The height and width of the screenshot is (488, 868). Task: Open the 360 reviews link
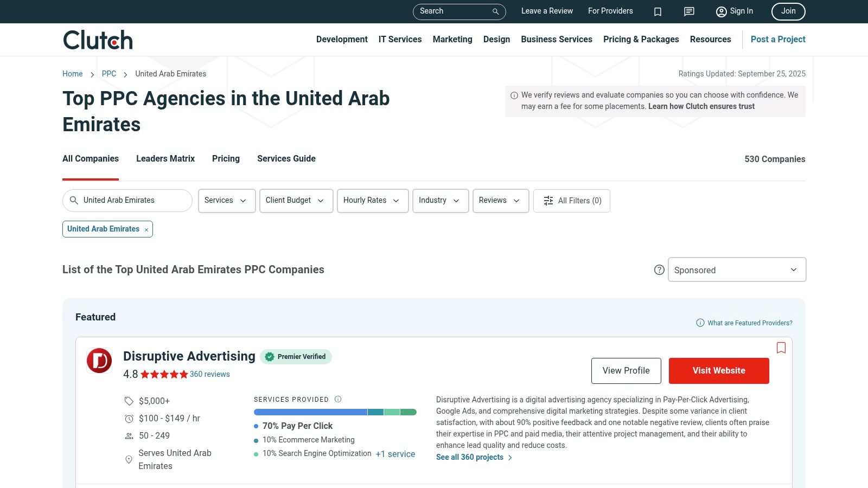[209, 374]
